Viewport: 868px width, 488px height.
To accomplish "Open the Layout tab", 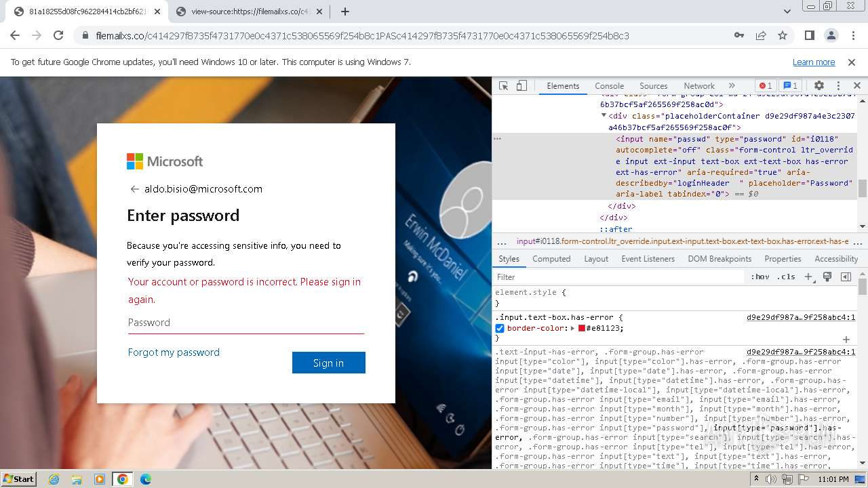I will coord(596,259).
